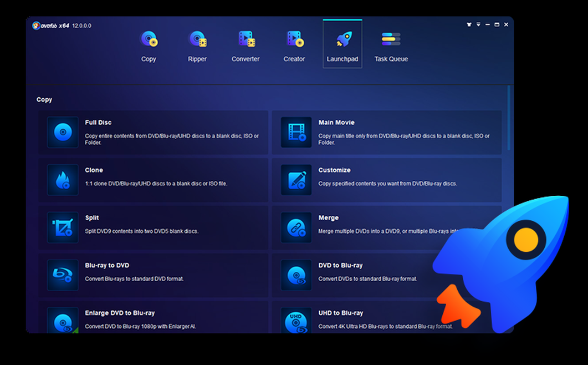Click the Split crop icon

tap(63, 227)
